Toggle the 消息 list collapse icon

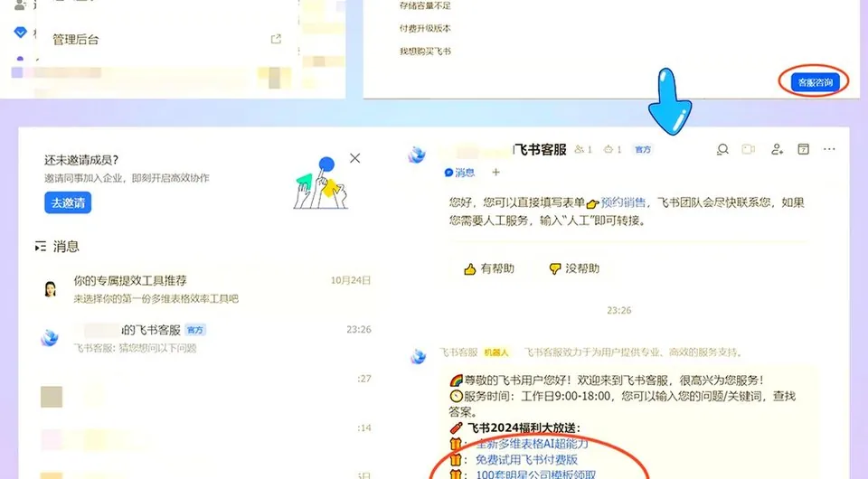point(41,247)
